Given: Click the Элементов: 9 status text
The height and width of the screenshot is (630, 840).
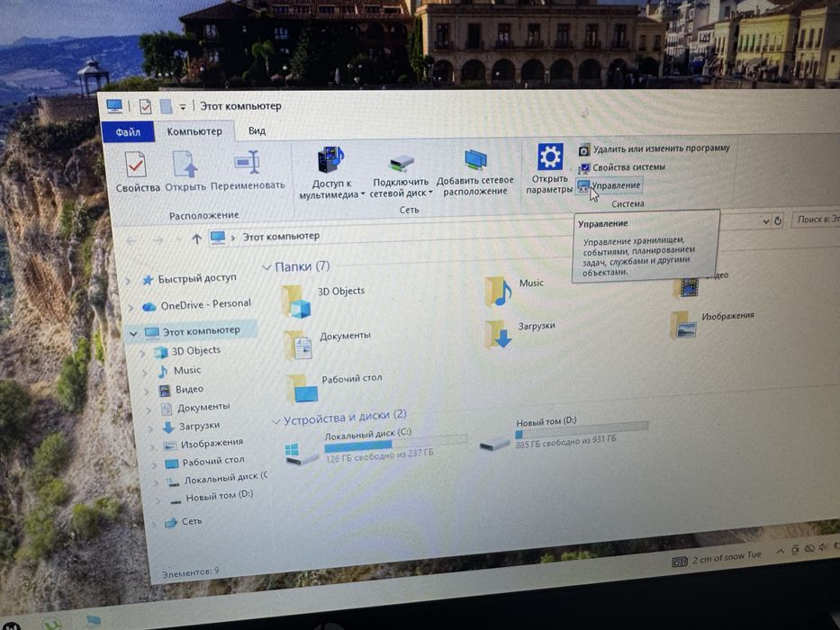Looking at the screenshot, I should point(190,572).
